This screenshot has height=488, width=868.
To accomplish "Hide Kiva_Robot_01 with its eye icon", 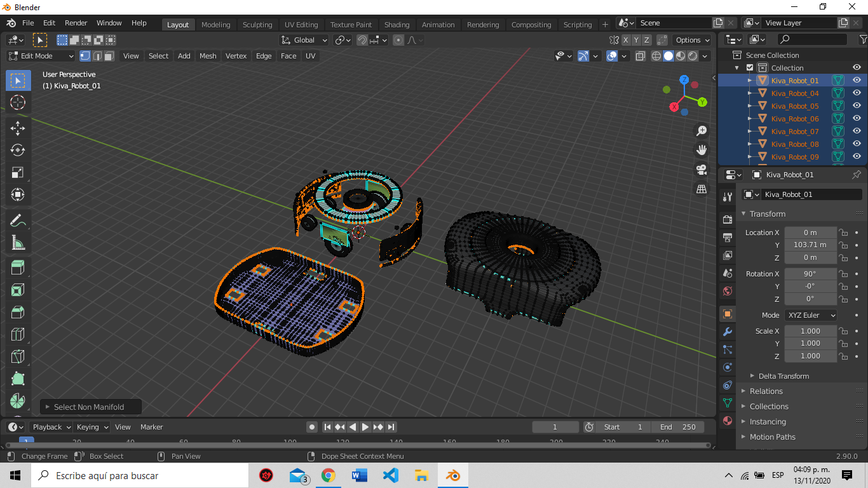I will [x=857, y=81].
